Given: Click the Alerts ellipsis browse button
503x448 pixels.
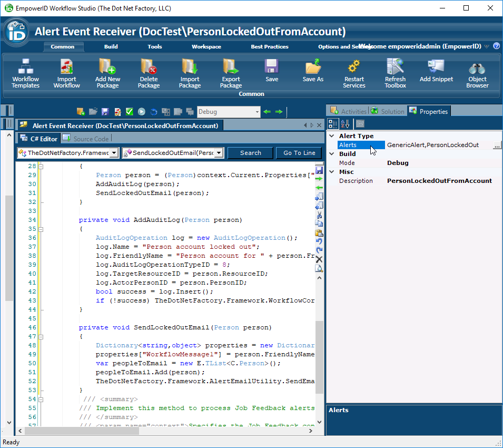Looking at the screenshot, I should pos(497,145).
